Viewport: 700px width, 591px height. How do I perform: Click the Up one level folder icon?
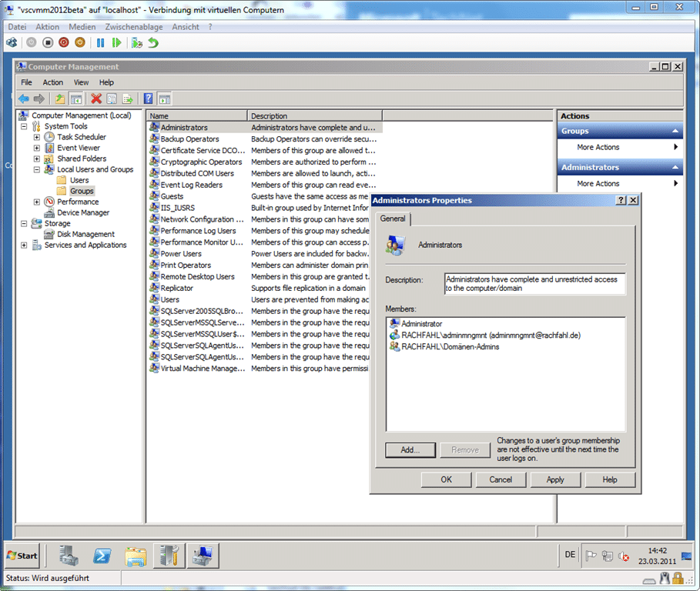click(60, 98)
